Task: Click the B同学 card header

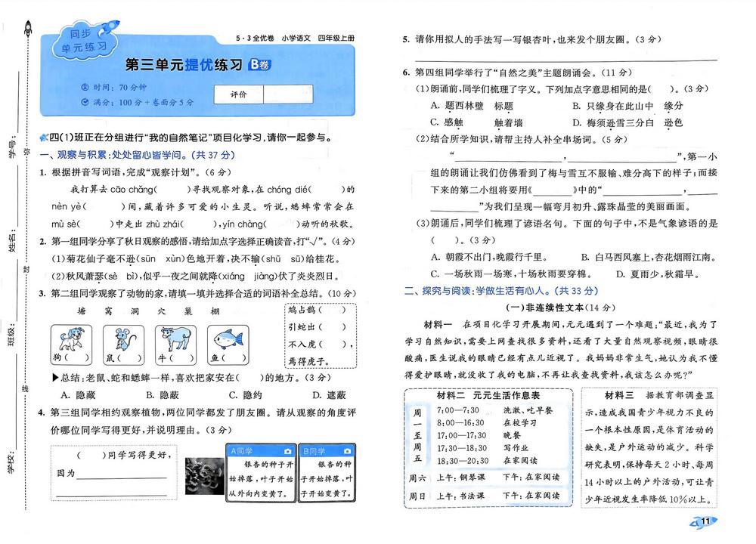Action: [327, 451]
